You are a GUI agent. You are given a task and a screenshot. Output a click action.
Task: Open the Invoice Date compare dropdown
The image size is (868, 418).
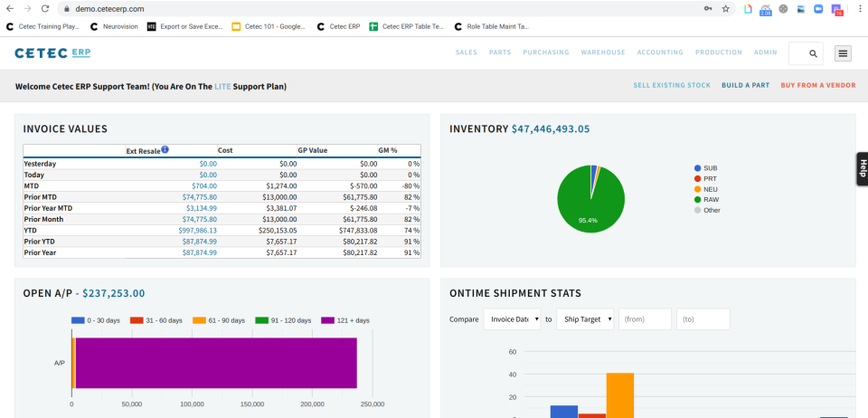[x=512, y=319]
